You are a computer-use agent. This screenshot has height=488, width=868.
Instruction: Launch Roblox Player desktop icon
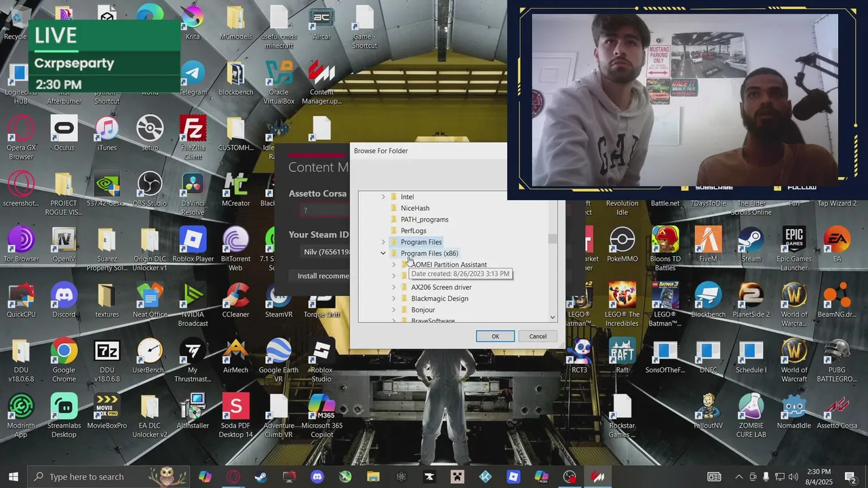pyautogui.click(x=193, y=245)
